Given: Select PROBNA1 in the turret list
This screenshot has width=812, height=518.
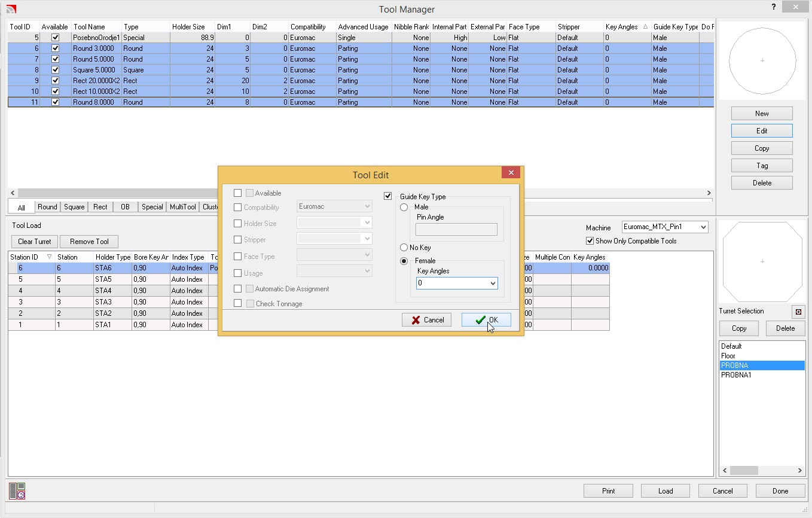Looking at the screenshot, I should (x=736, y=375).
